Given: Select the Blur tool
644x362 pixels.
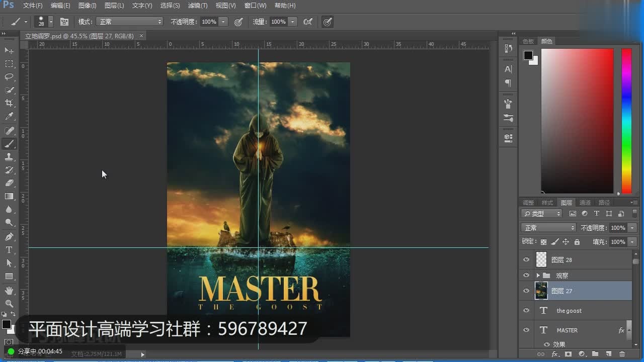Looking at the screenshot, I should [9, 209].
